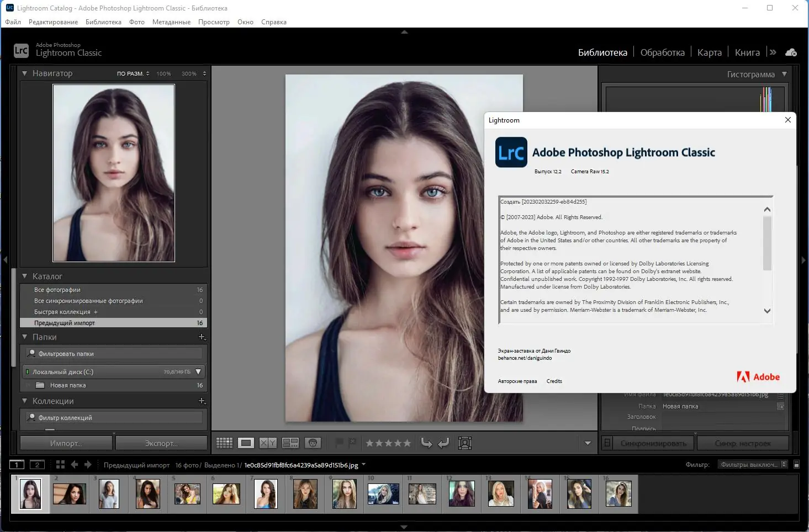The image size is (809, 532).
Task: Toggle the auto-sync switch beside Синхронизировать
Action: [607, 443]
